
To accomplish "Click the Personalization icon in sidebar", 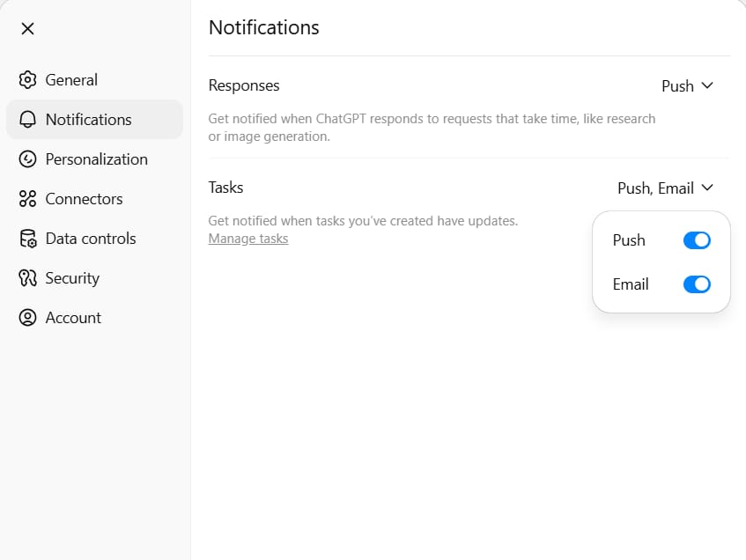I will (x=27, y=158).
